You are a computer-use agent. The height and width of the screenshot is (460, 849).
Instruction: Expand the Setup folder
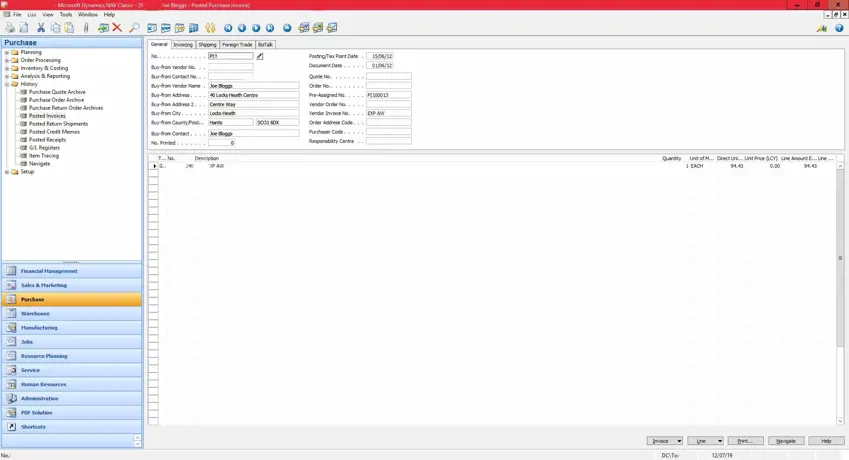coord(7,172)
